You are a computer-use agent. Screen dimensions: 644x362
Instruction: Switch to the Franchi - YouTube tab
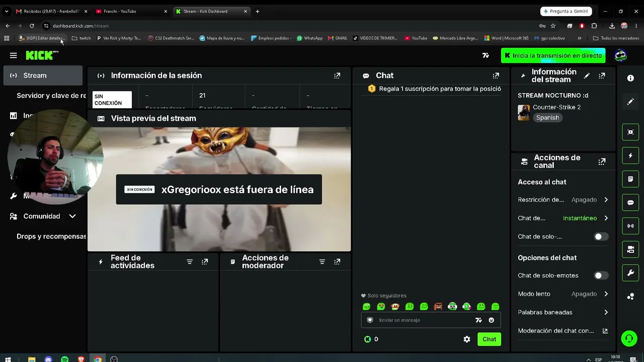pos(131,11)
